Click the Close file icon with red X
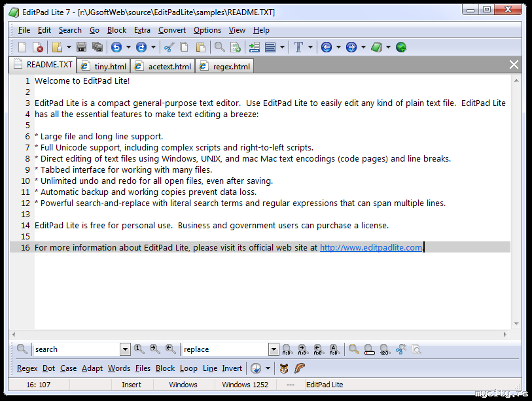 click(x=38, y=47)
